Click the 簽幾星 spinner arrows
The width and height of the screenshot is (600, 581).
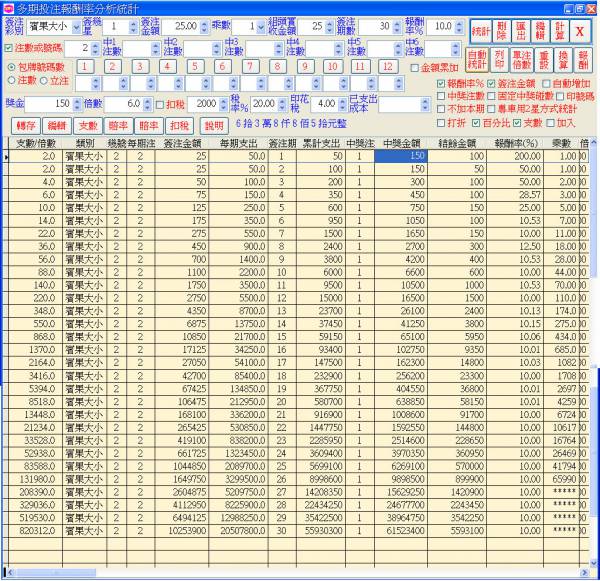(133, 27)
